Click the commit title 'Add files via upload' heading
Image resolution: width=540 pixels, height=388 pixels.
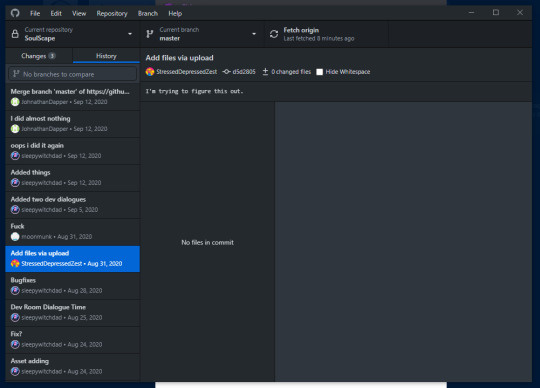179,58
